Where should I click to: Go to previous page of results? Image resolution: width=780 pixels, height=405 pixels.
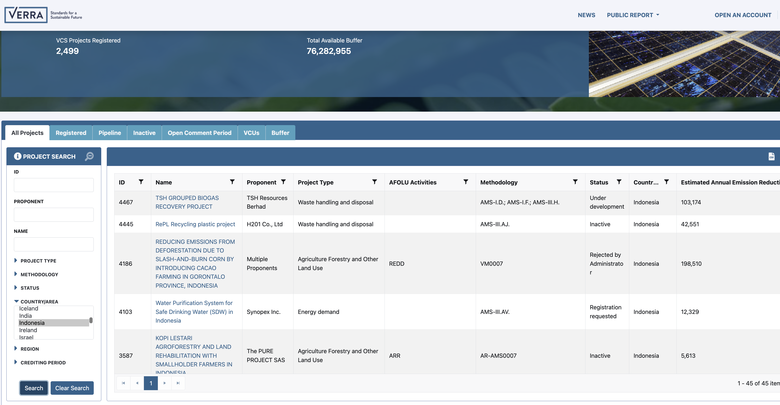[x=137, y=383]
